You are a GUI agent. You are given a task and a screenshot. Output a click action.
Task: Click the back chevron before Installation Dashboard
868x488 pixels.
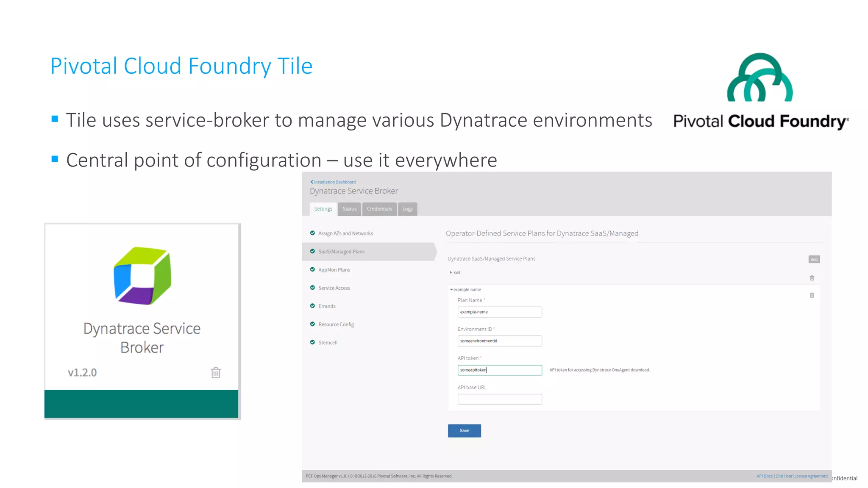coord(312,182)
